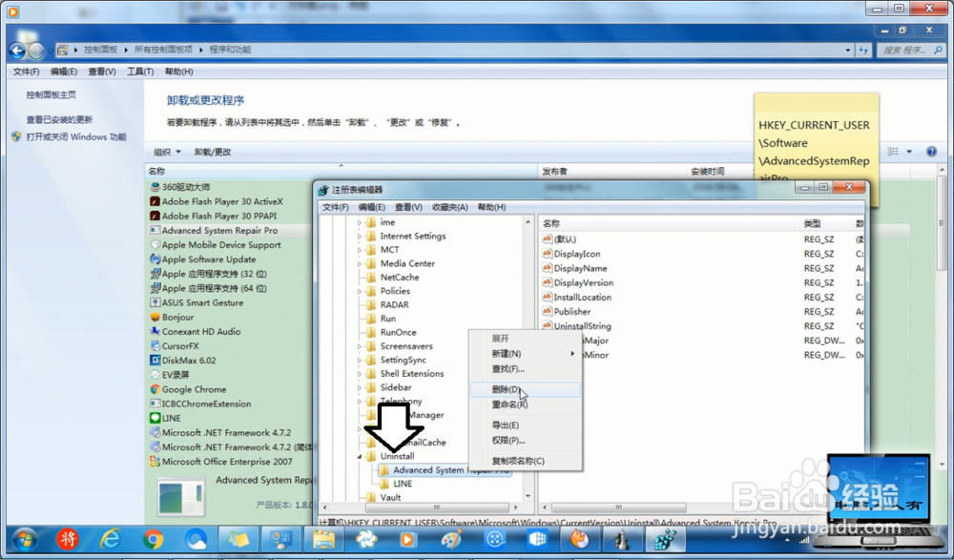The height and width of the screenshot is (560, 954).
Task: Click the InstallLocation value entry
Action: pyautogui.click(x=582, y=298)
